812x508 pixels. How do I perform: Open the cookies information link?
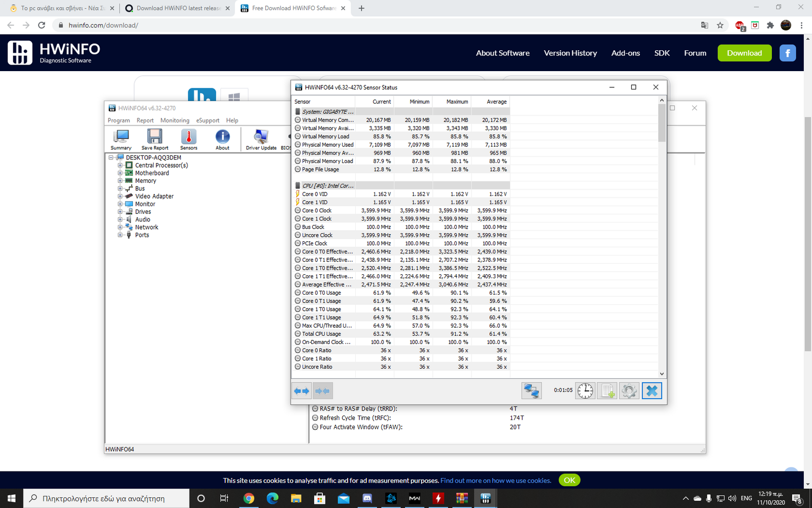pos(495,481)
